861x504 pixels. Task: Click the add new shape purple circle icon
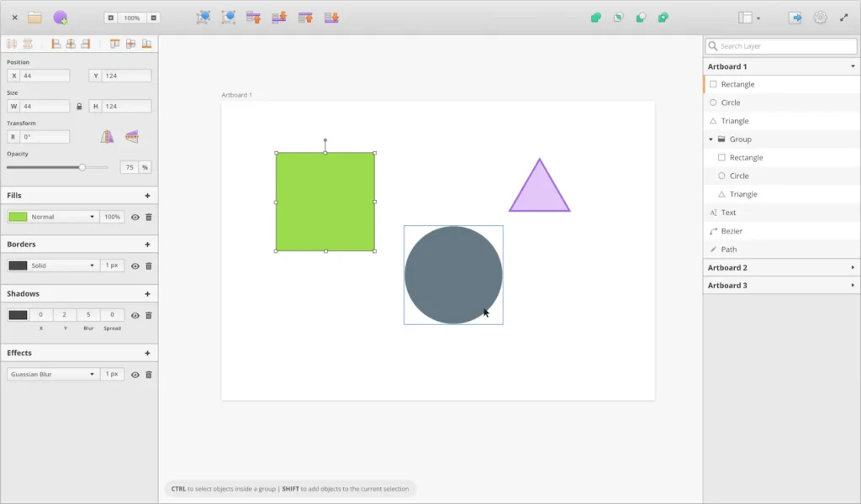click(60, 17)
